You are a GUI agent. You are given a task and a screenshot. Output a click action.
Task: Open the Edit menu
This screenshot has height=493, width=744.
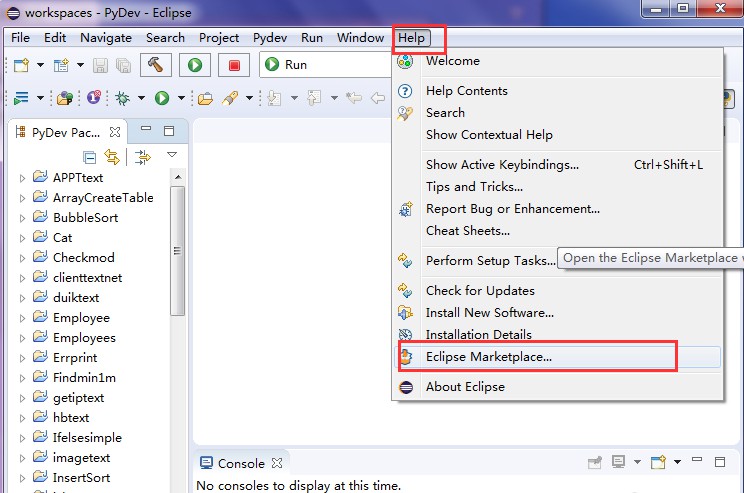[x=55, y=37]
